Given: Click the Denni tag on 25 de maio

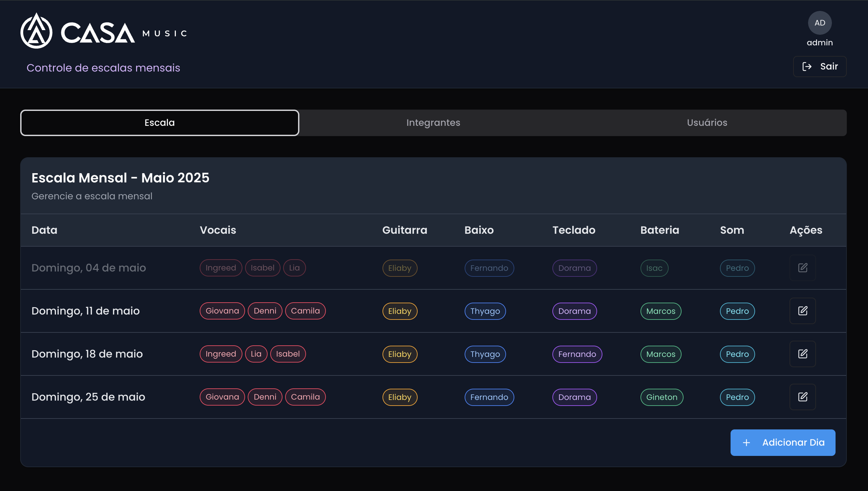Looking at the screenshot, I should click(x=265, y=397).
